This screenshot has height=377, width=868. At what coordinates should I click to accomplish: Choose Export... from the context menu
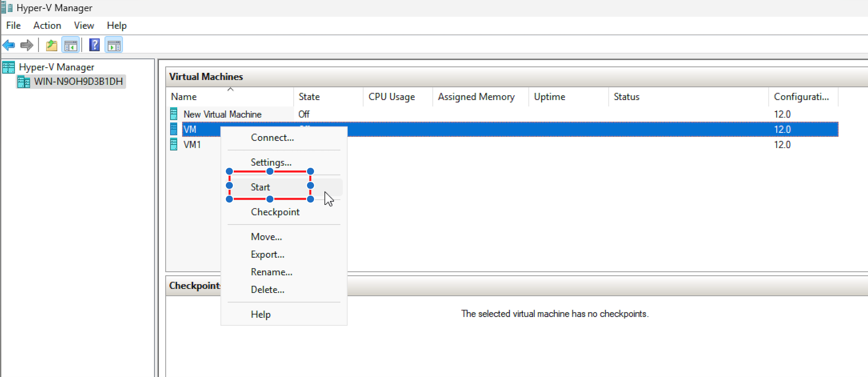coord(284,254)
